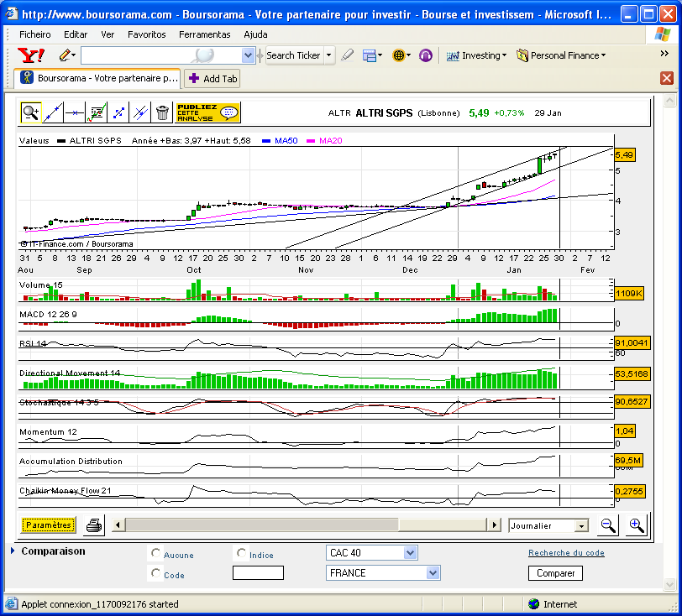Open the Yahoo toolbar pencil settings menu
The image size is (682, 616).
[67, 55]
